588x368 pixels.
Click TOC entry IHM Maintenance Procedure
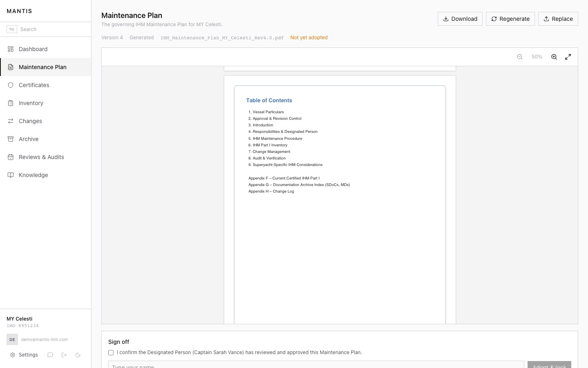pos(276,139)
